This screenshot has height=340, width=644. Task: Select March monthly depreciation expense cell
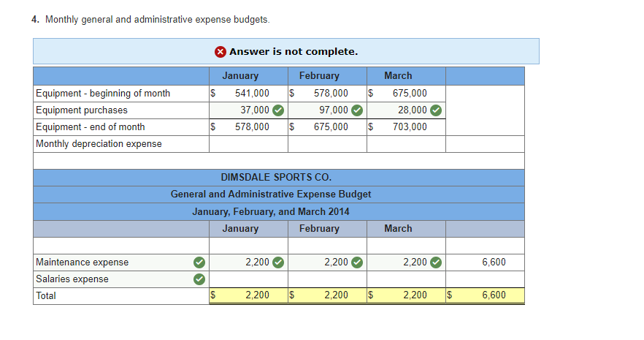click(406, 144)
